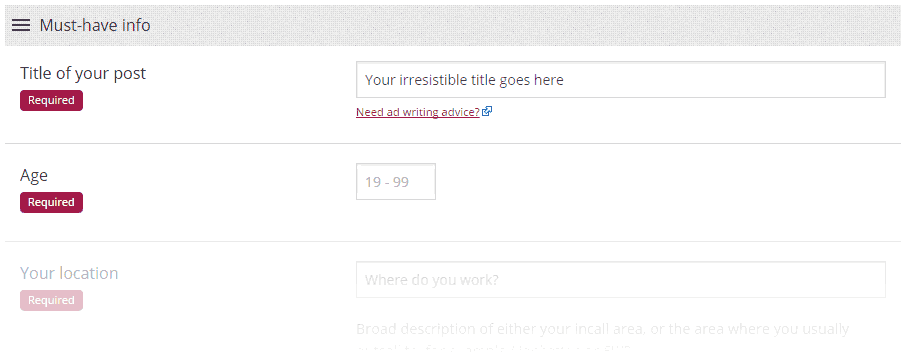
Task: Click the Required badge under Age
Action: click(x=51, y=203)
